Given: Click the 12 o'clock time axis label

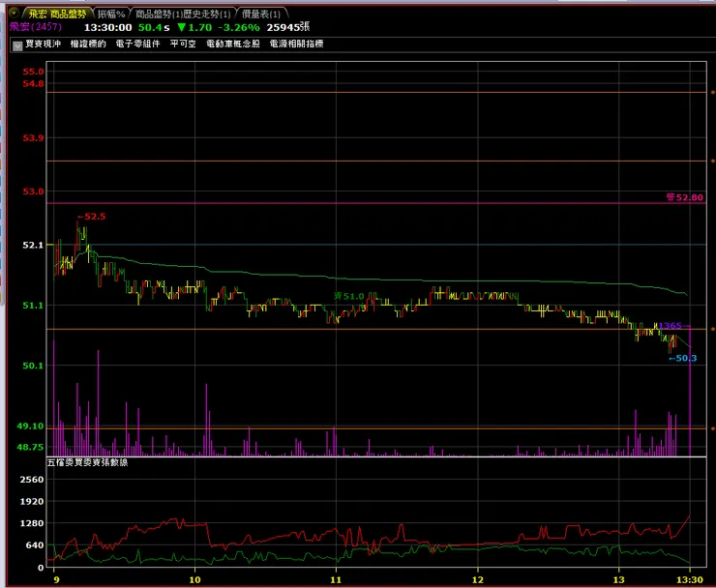Looking at the screenshot, I should pos(478,580).
